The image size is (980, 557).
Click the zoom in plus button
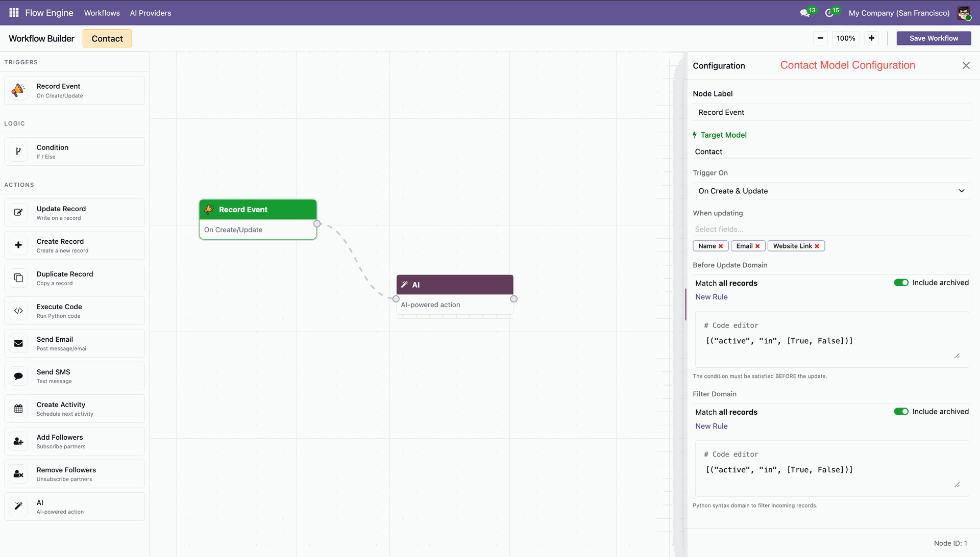point(871,38)
